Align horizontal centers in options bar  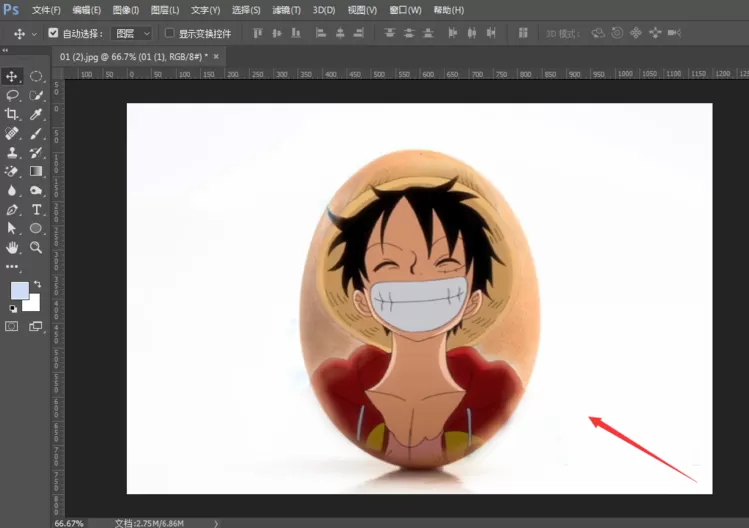point(340,33)
